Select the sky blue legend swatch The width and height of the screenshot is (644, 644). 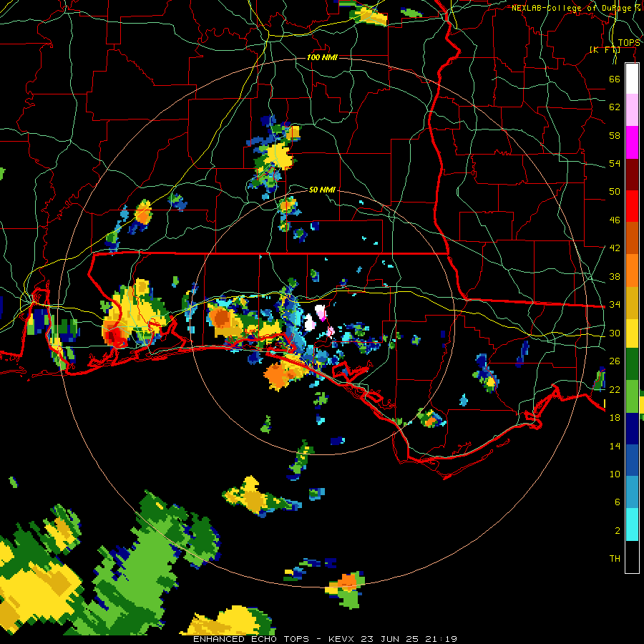[x=632, y=492]
